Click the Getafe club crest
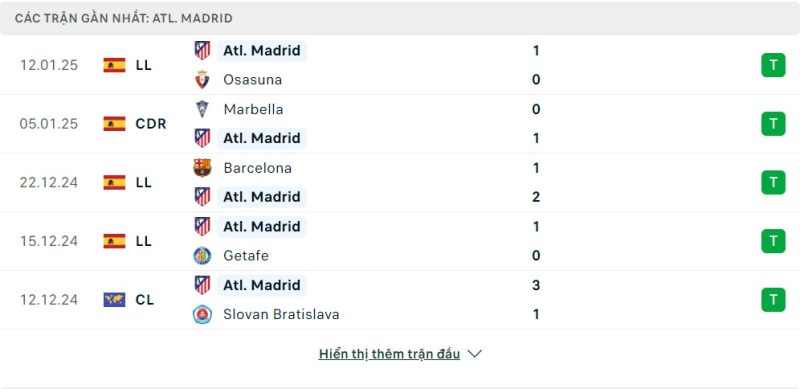 [x=202, y=255]
